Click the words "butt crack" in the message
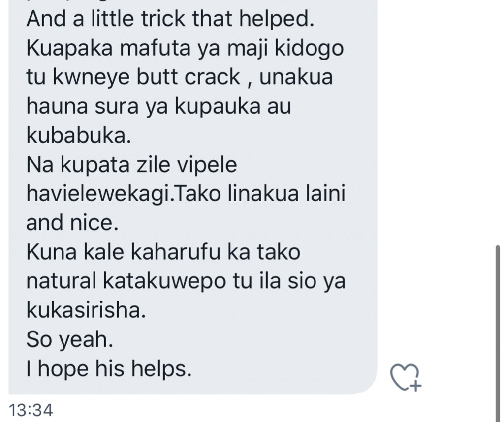This screenshot has height=422, width=504. 189,77
